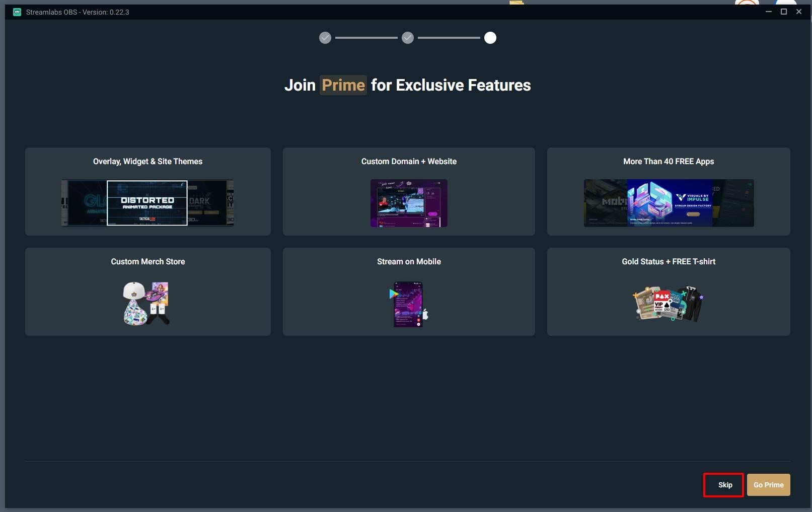Screen dimensions: 812x512
Task: Open the Distorted Animated Package theme preview
Action: pyautogui.click(x=147, y=203)
